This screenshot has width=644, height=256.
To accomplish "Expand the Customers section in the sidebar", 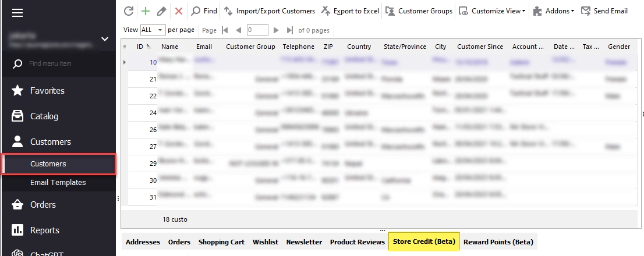I will 50,142.
